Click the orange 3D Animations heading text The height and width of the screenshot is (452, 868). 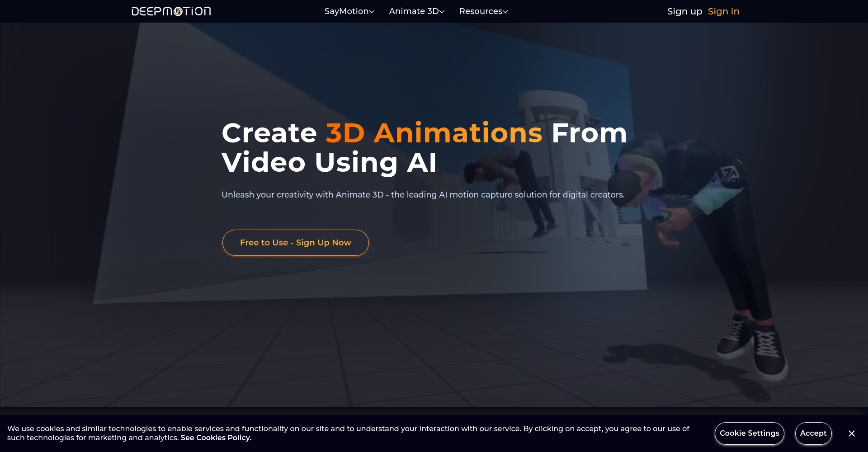434,132
